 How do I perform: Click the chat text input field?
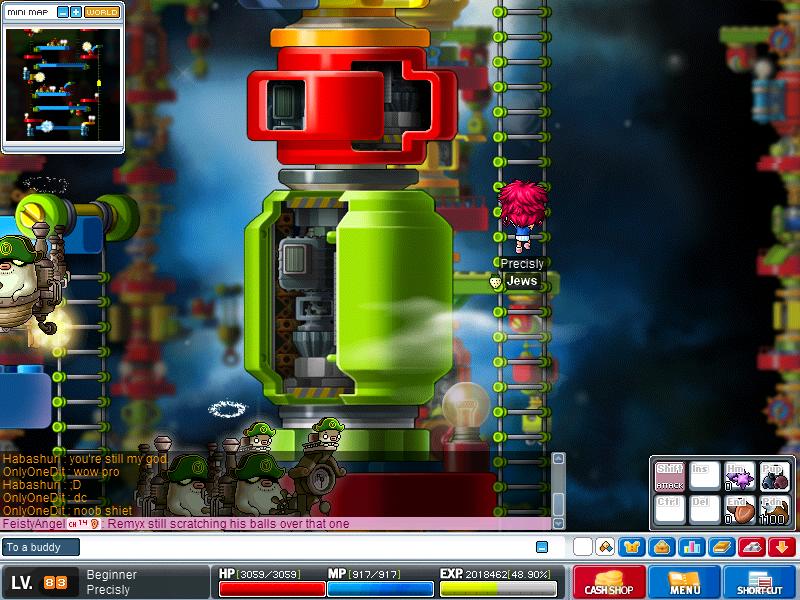(306, 547)
